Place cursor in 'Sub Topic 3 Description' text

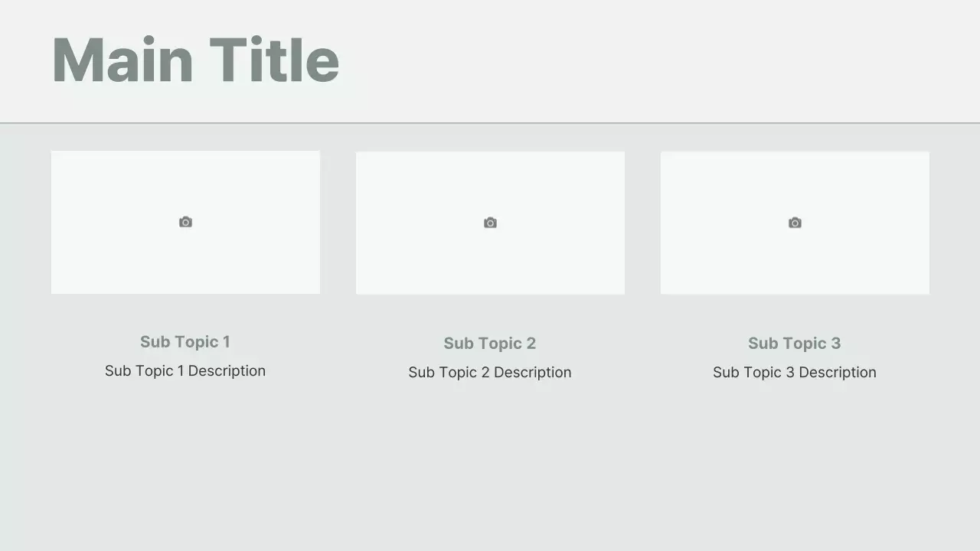pyautogui.click(x=795, y=373)
